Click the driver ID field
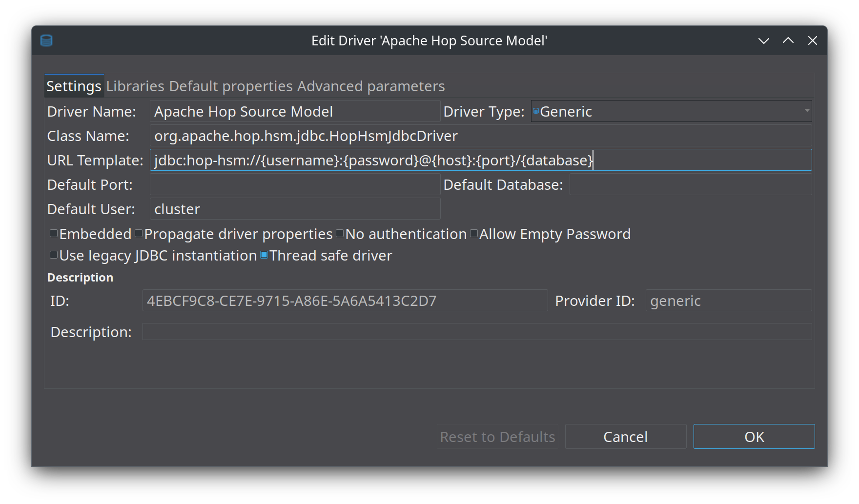The width and height of the screenshot is (859, 504). [x=345, y=301]
